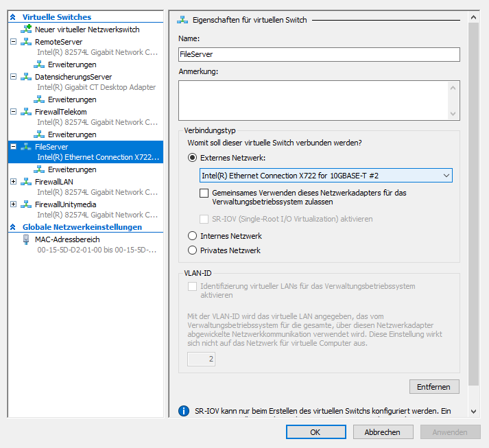
Task: Click the properties panel scroll up arrow
Action: pos(473,17)
